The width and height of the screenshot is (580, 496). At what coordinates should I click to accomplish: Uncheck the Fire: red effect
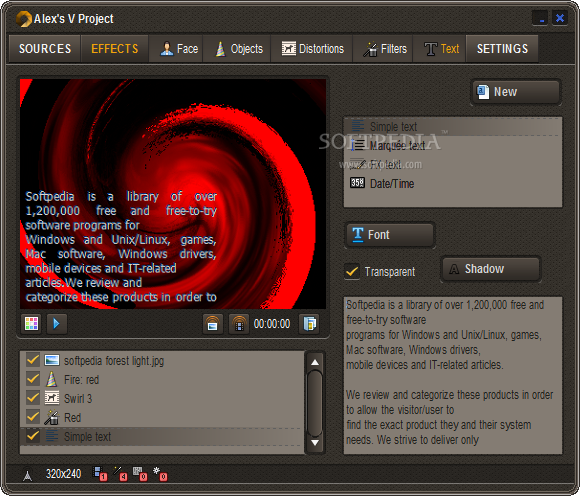click(x=33, y=379)
